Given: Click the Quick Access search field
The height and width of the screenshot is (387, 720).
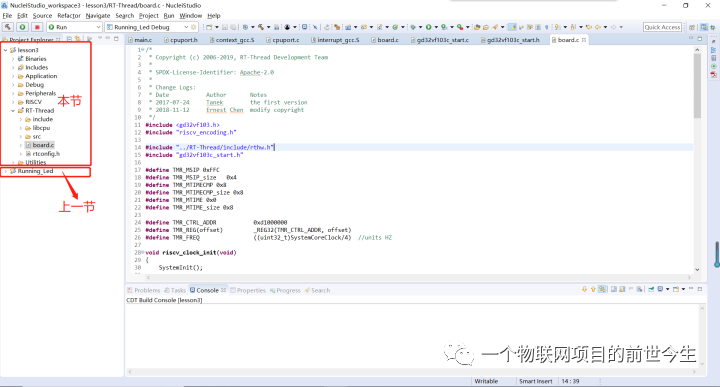Looking at the screenshot, I should click(x=662, y=27).
